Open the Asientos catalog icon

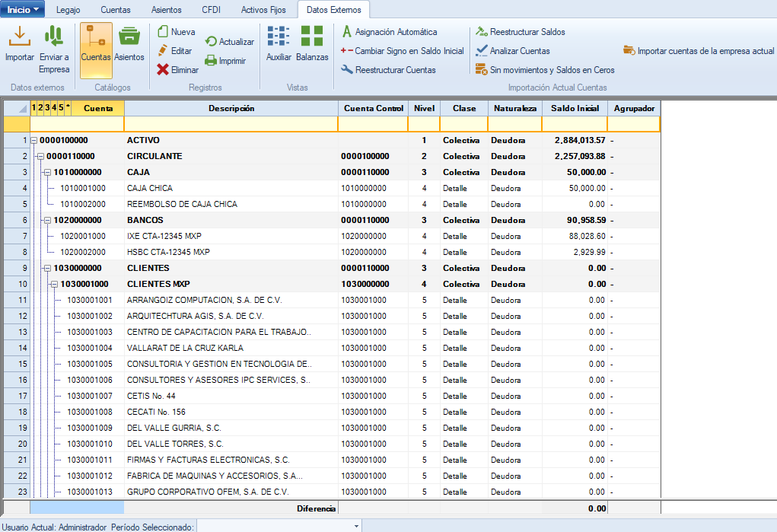[129, 36]
